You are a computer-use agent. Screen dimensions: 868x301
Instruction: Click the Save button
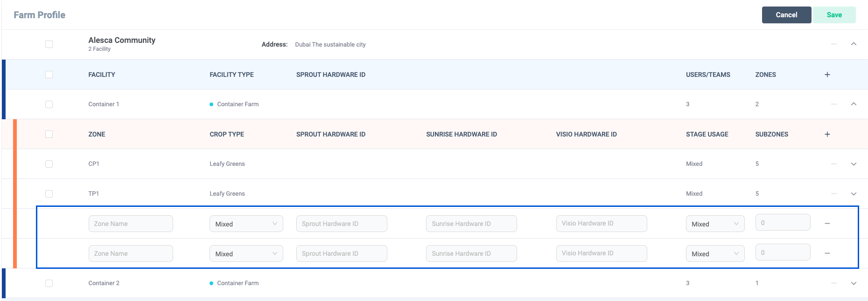(x=834, y=15)
